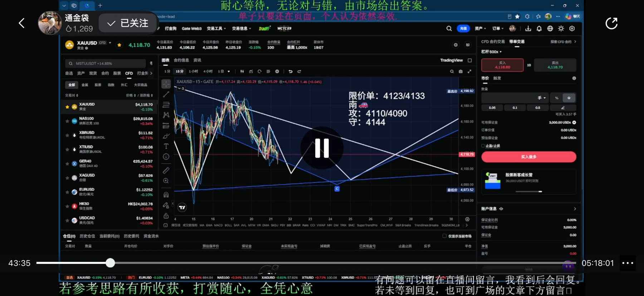This screenshot has height=296, width=644.
Task: Open the 历史仓位 tab
Action: [x=87, y=236]
